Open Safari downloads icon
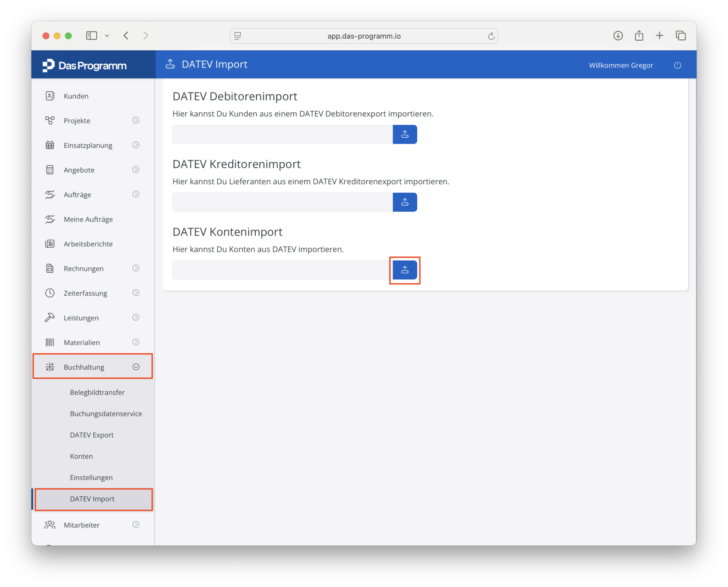Screen dimensions: 728x587 click(618, 36)
